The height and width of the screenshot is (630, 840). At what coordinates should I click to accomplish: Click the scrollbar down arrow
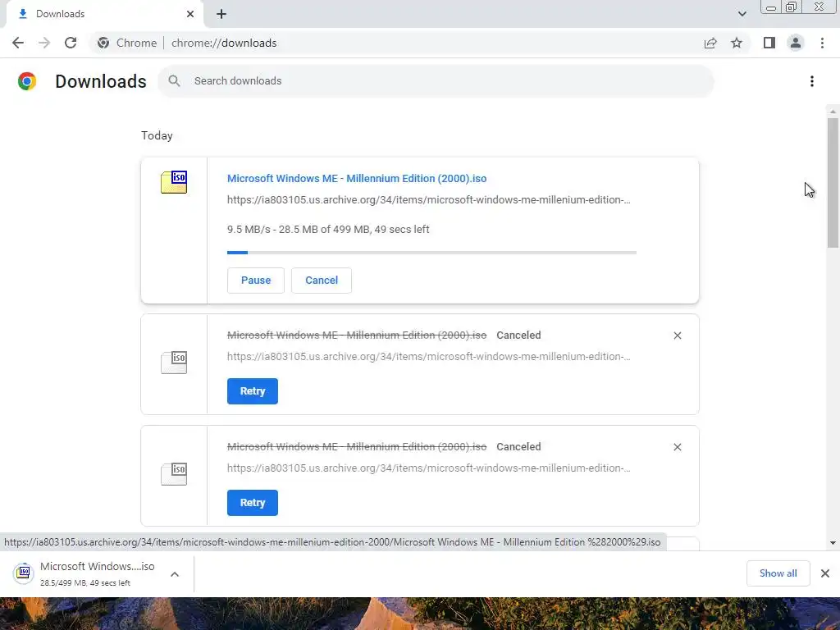[833, 543]
